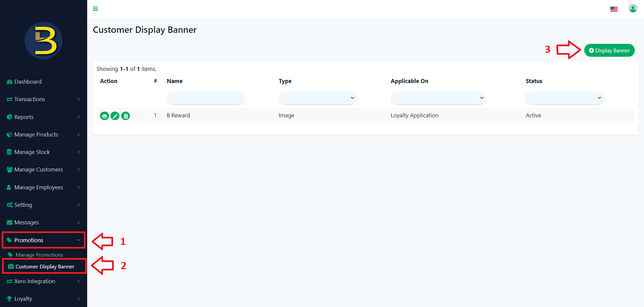The height and width of the screenshot is (307, 644).
Task: Open Manage Promotions in sidebar
Action: click(x=39, y=254)
